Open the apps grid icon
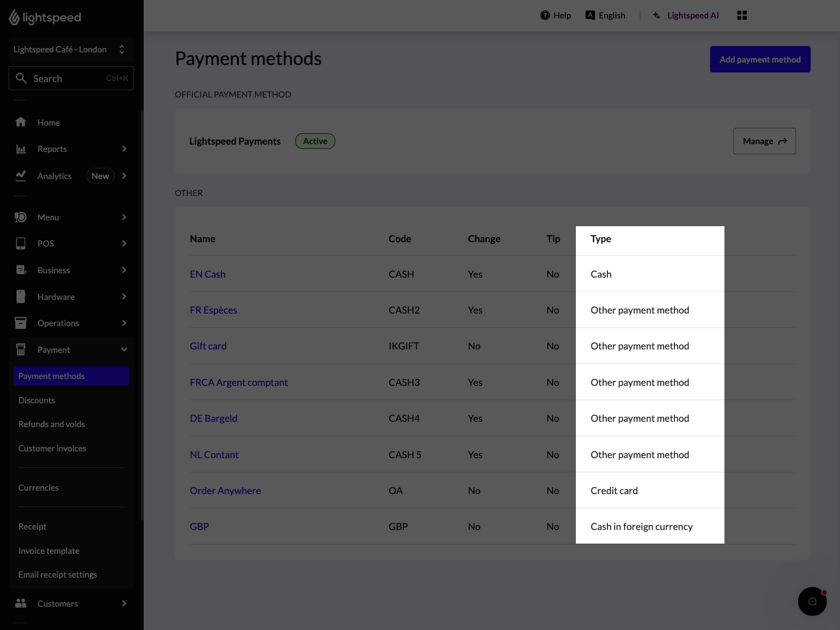Screen dimensions: 840x630 (741, 16)
